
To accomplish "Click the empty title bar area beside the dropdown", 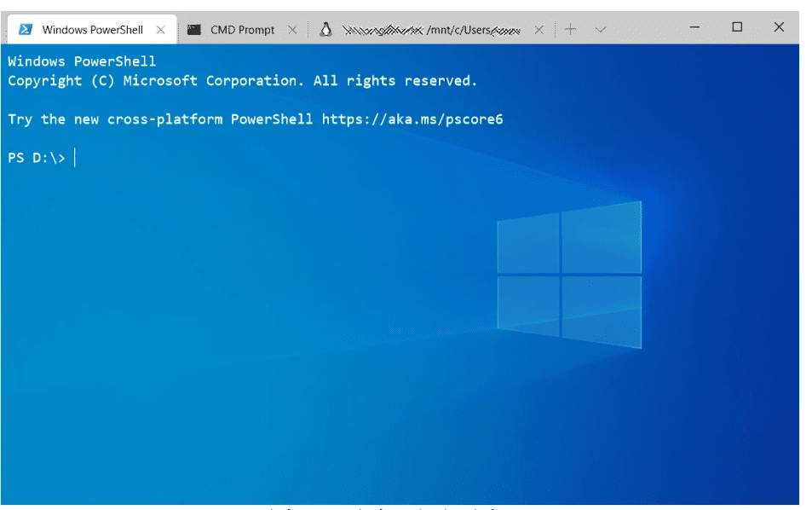I will pyautogui.click(x=643, y=28).
